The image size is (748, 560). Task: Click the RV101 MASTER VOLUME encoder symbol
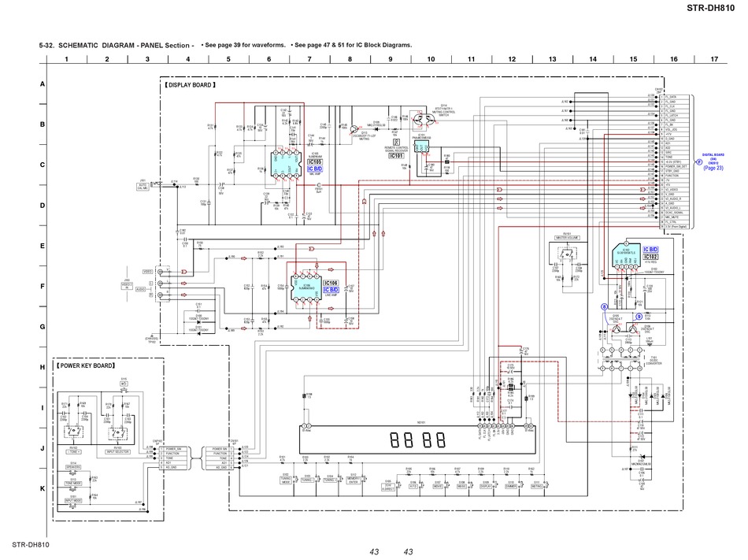[x=567, y=254]
